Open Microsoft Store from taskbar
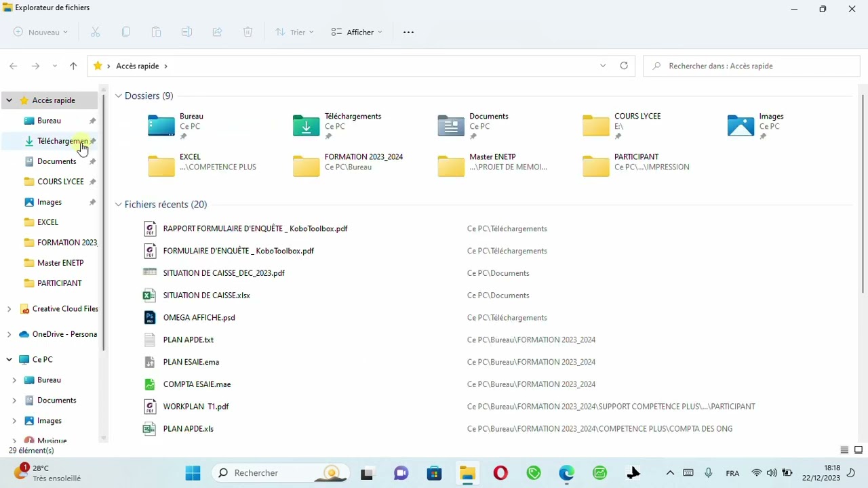The width and height of the screenshot is (868, 488). pos(434,472)
